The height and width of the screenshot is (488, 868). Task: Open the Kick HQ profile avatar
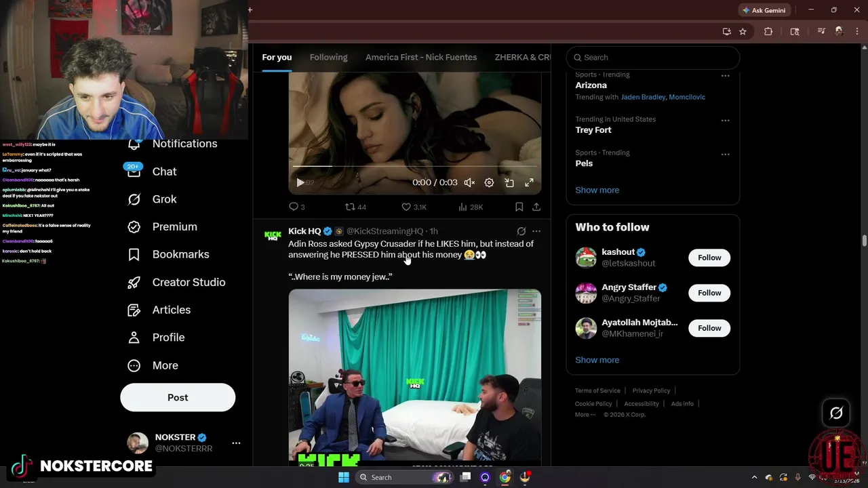273,236
